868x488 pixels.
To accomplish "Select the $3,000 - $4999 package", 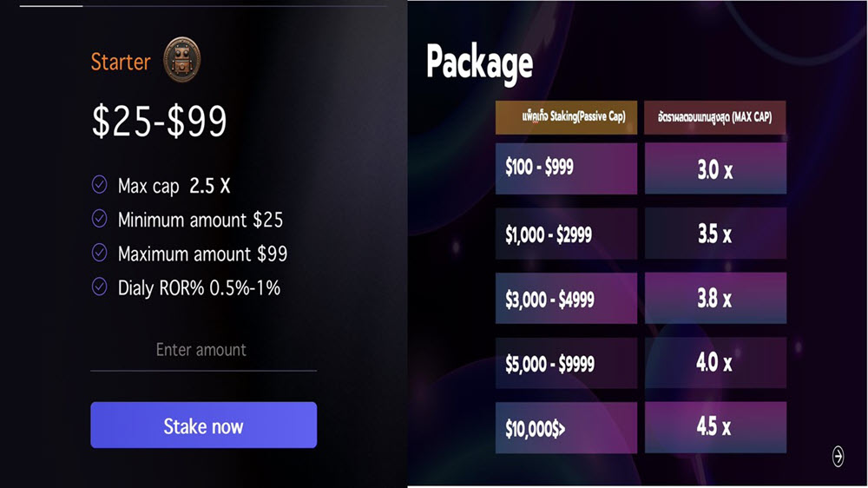I will coord(566,298).
